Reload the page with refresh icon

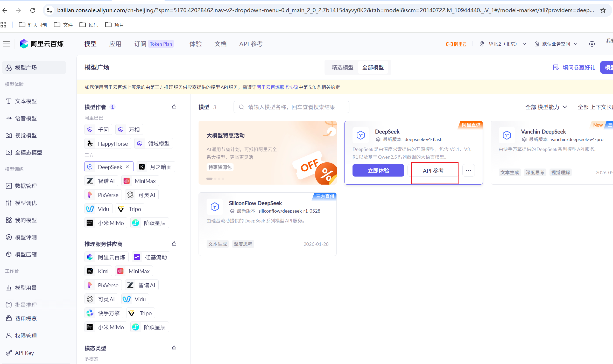33,10
